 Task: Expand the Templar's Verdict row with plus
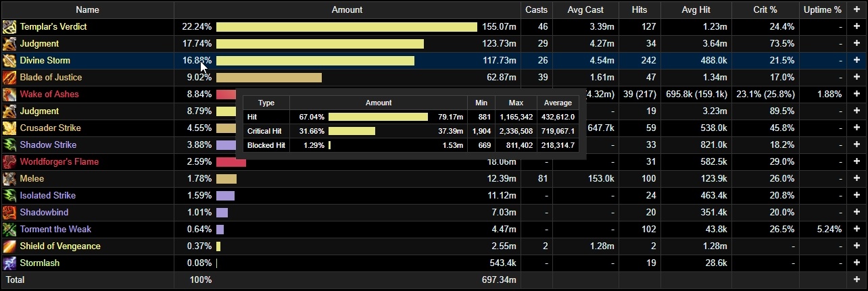pyautogui.click(x=857, y=27)
